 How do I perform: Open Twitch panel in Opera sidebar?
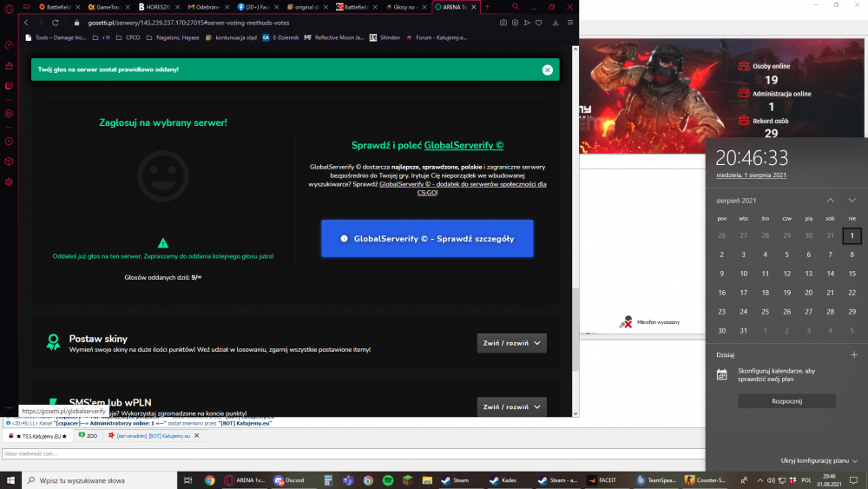click(9, 86)
